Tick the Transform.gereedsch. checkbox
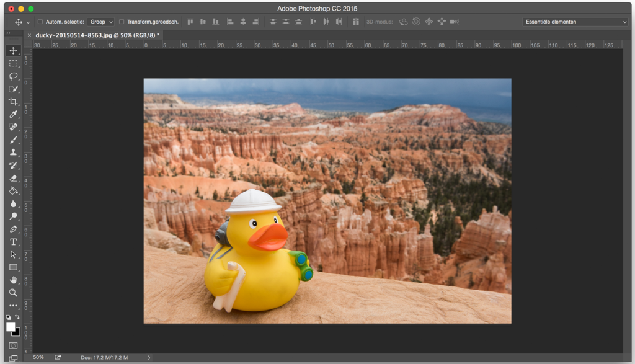Image resolution: width=635 pixels, height=364 pixels. (x=122, y=22)
